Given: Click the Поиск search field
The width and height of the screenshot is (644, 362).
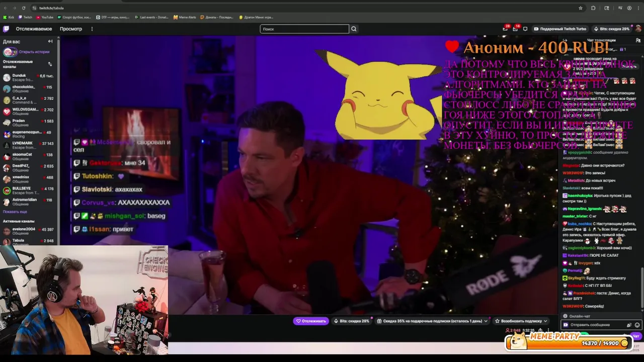Looking at the screenshot, I should [x=304, y=29].
